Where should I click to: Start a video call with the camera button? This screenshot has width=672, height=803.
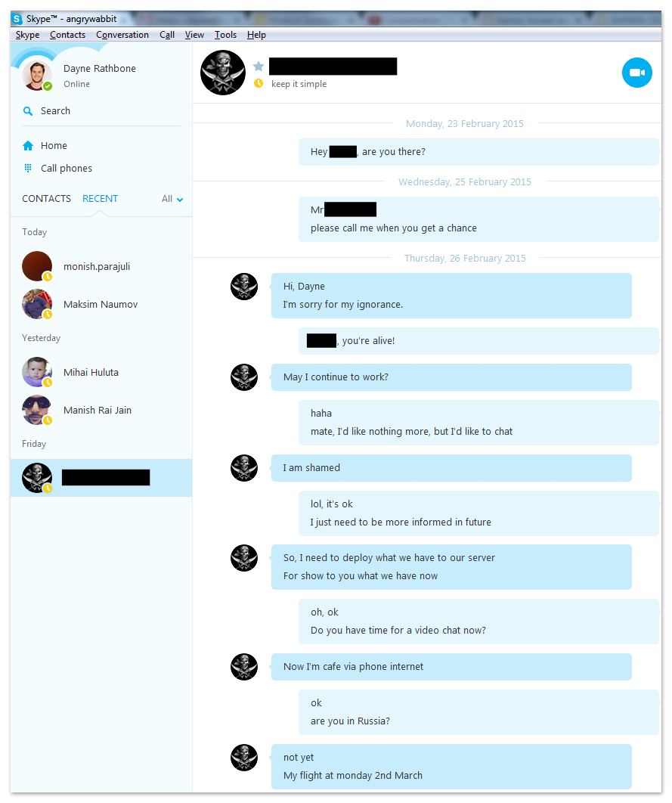pyautogui.click(x=636, y=72)
